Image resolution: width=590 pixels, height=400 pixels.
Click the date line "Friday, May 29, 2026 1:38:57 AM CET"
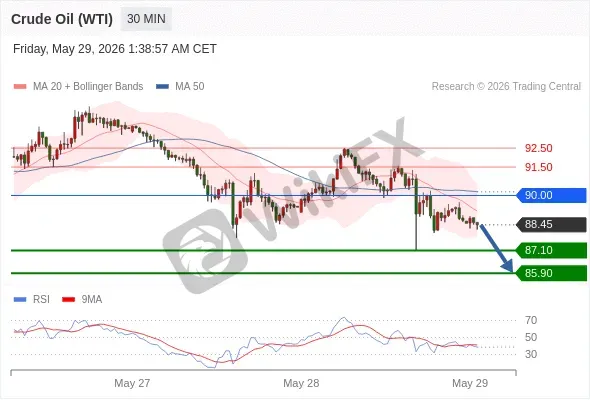click(115, 49)
